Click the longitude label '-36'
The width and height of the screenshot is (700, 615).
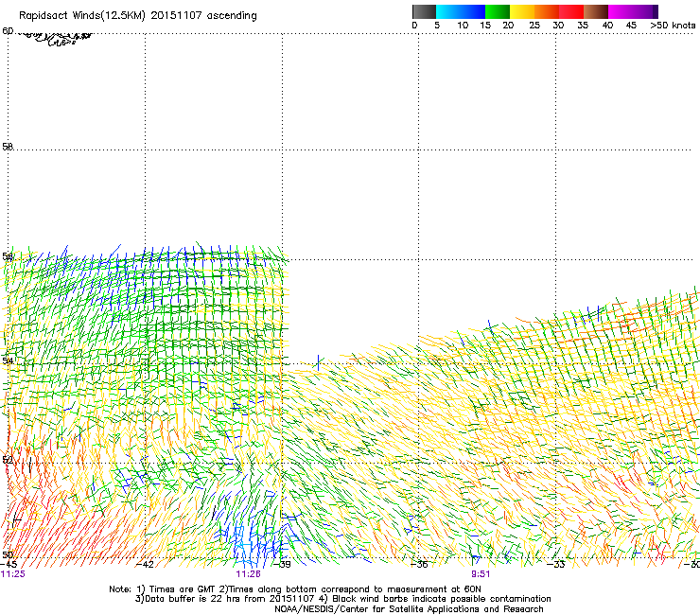419,564
